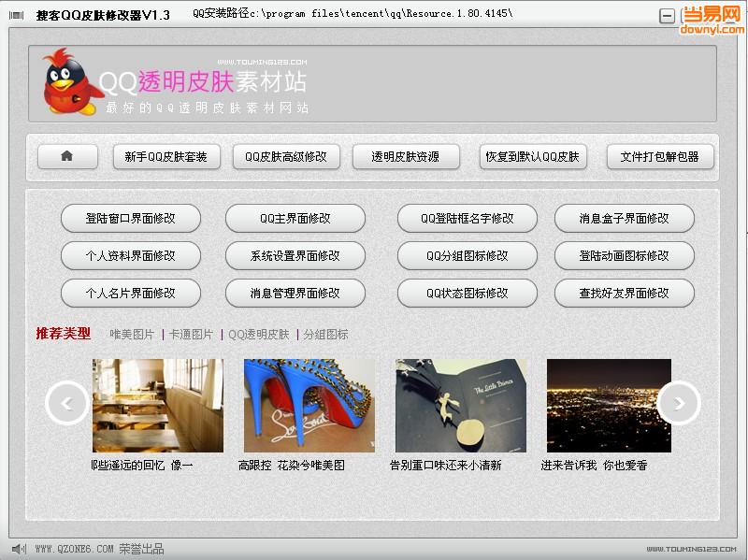Open 新手QQ皮肤套装
Viewport: 748px width, 560px height.
[x=166, y=156]
